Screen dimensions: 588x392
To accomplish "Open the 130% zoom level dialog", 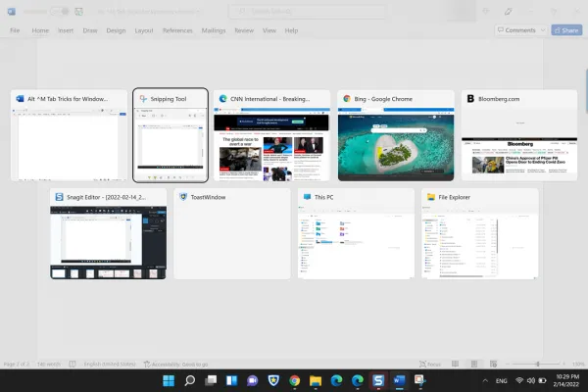I will 578,364.
